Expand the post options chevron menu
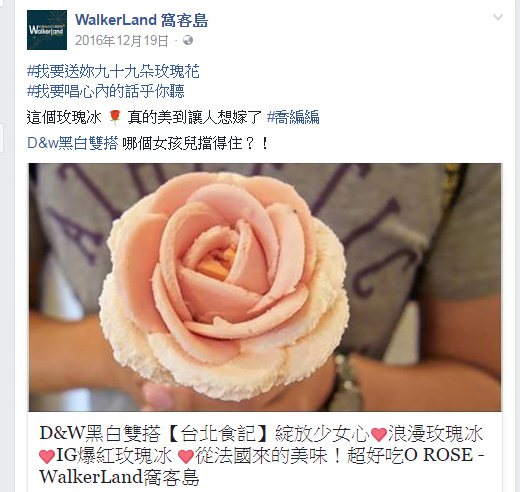The height and width of the screenshot is (492, 520). click(x=498, y=17)
